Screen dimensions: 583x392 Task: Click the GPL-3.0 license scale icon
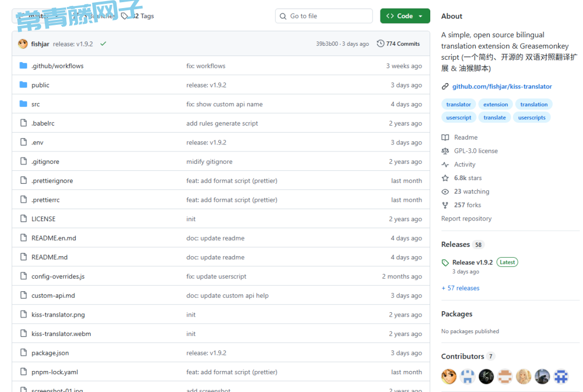[445, 151]
